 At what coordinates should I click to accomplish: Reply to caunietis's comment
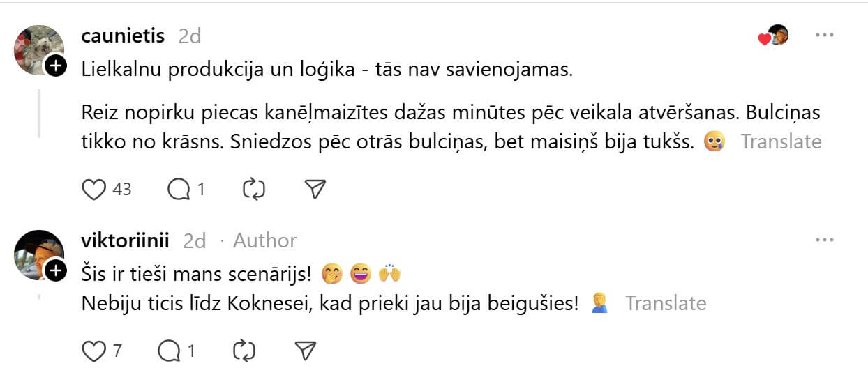pyautogui.click(x=178, y=189)
